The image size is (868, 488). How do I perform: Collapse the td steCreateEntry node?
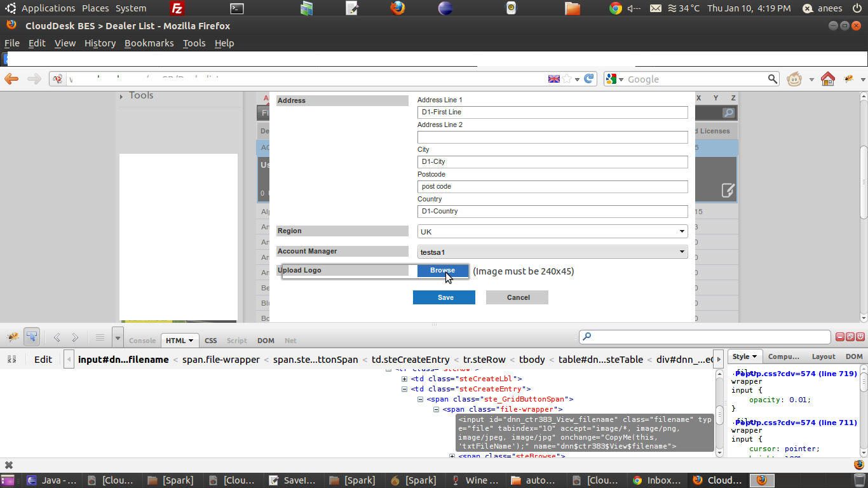click(405, 389)
